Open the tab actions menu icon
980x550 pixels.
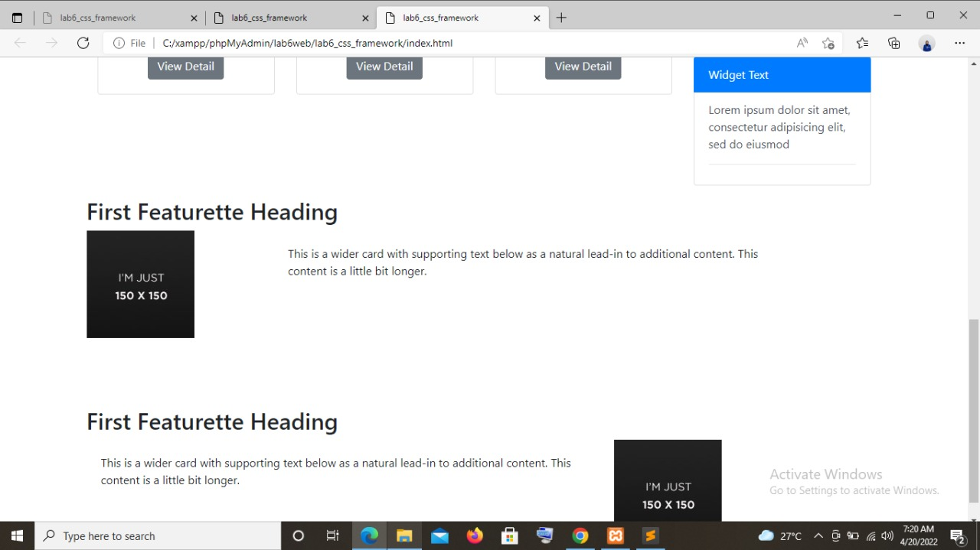(x=17, y=17)
